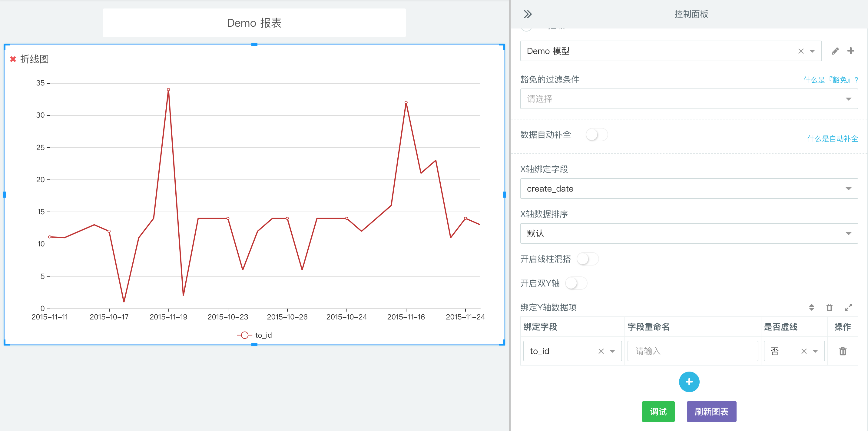Screen dimensions: 868x431
Task: Click the 字段重命名 input field
Action: [x=692, y=351]
